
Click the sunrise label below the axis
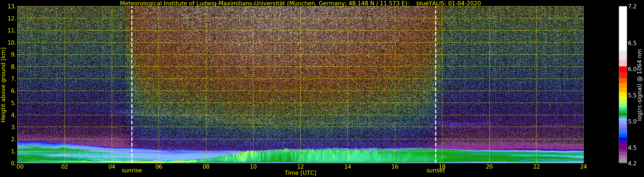click(x=132, y=171)
